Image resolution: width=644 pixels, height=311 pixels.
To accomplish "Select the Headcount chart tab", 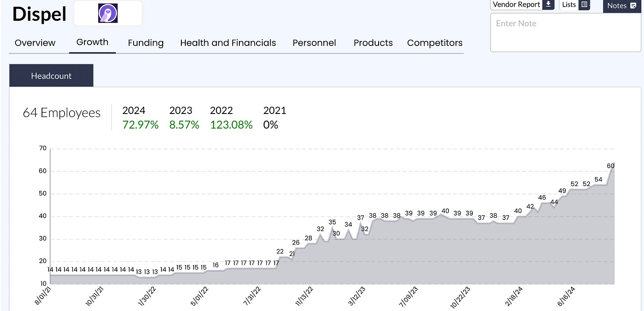I will pos(51,76).
